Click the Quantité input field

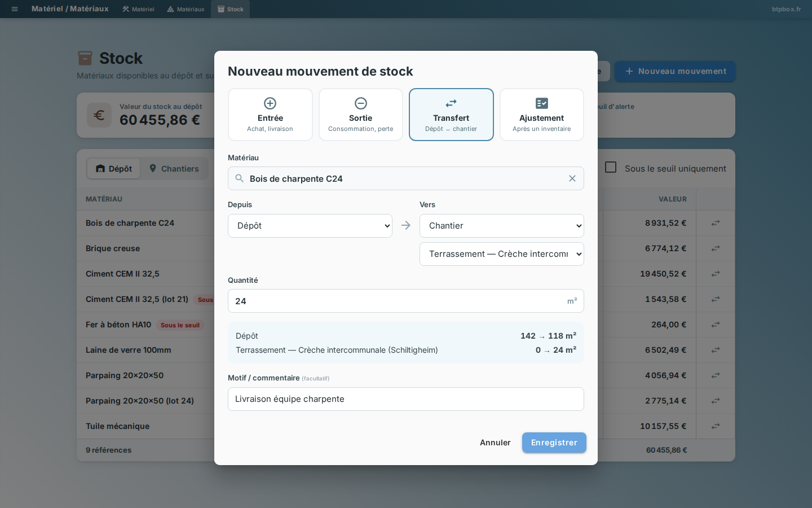click(x=406, y=301)
